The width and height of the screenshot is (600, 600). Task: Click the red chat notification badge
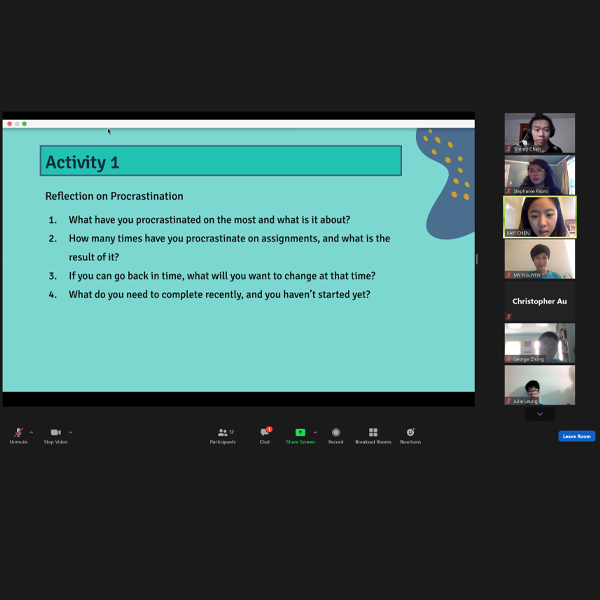pos(269,429)
